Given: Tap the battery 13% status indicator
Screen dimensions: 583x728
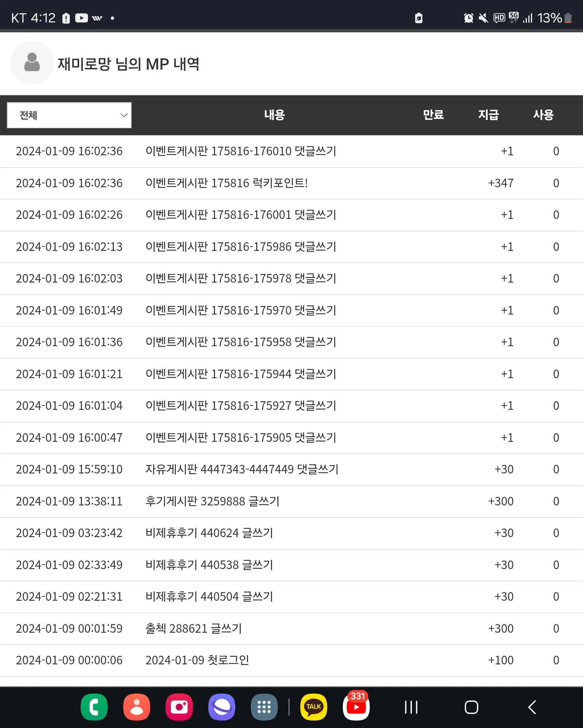Looking at the screenshot, I should coord(554,18).
